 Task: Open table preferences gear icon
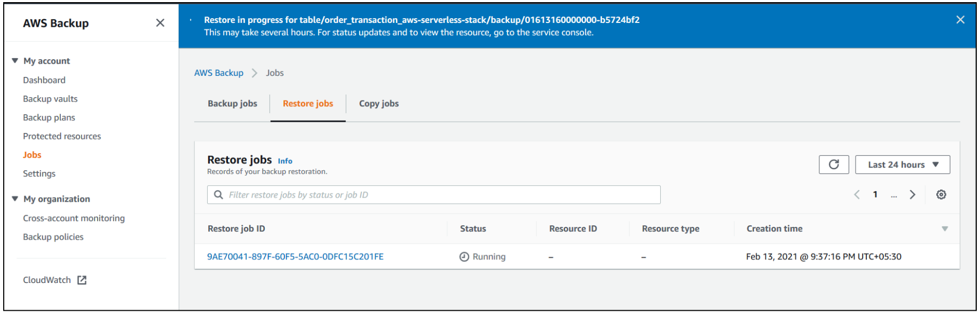point(941,194)
